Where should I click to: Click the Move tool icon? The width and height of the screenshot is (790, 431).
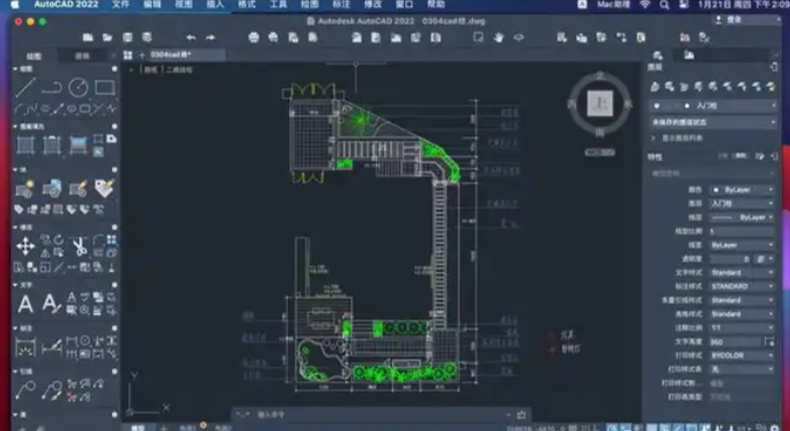25,244
